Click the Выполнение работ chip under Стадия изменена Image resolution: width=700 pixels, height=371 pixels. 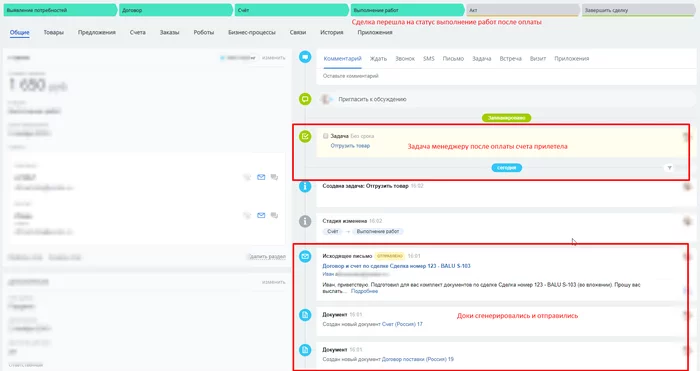pyautogui.click(x=378, y=231)
